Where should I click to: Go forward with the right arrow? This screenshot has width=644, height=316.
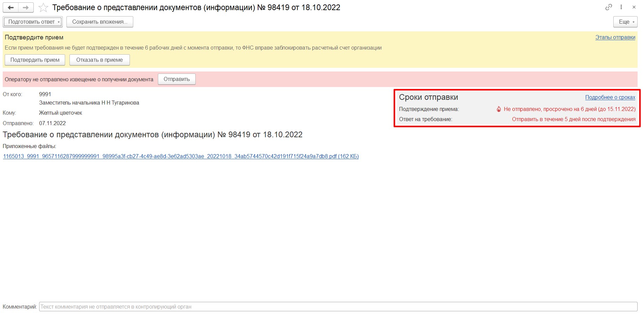[26, 7]
